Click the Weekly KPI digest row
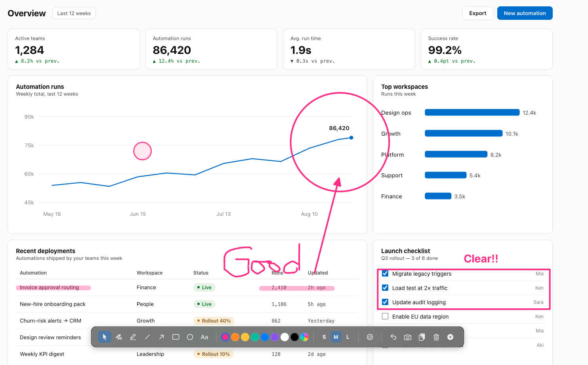Image resolution: width=588 pixels, height=365 pixels. (x=187, y=354)
